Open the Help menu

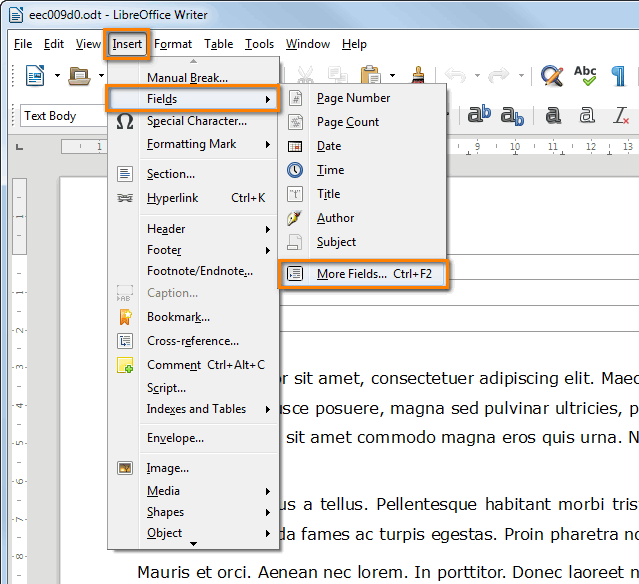(x=354, y=44)
